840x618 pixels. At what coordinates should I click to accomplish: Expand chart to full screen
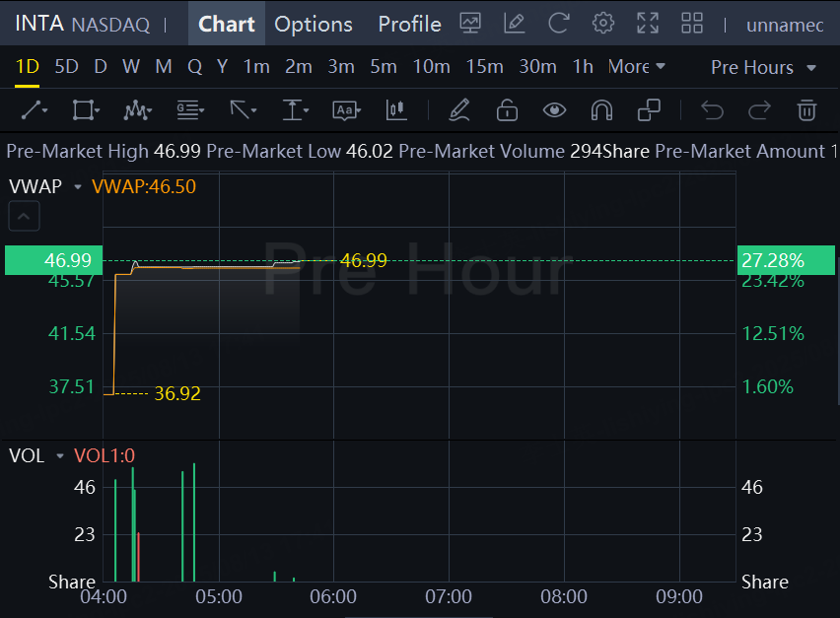coord(648,24)
